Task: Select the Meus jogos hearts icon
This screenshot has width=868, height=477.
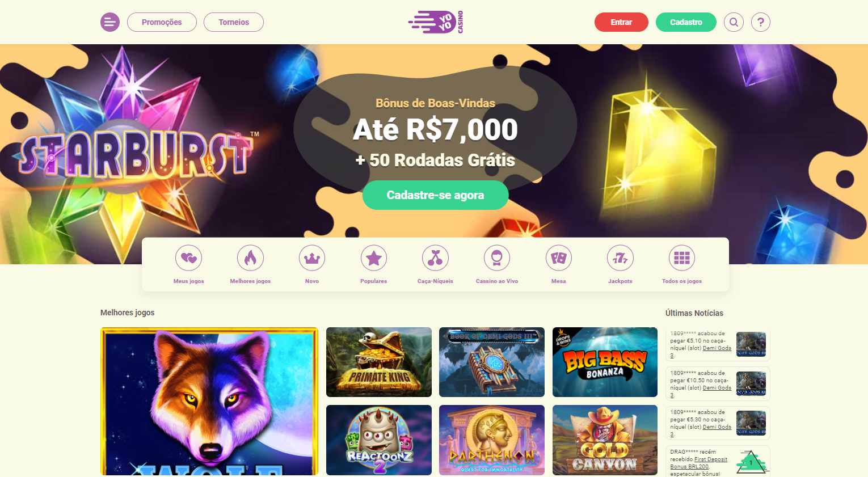Action: tap(189, 258)
